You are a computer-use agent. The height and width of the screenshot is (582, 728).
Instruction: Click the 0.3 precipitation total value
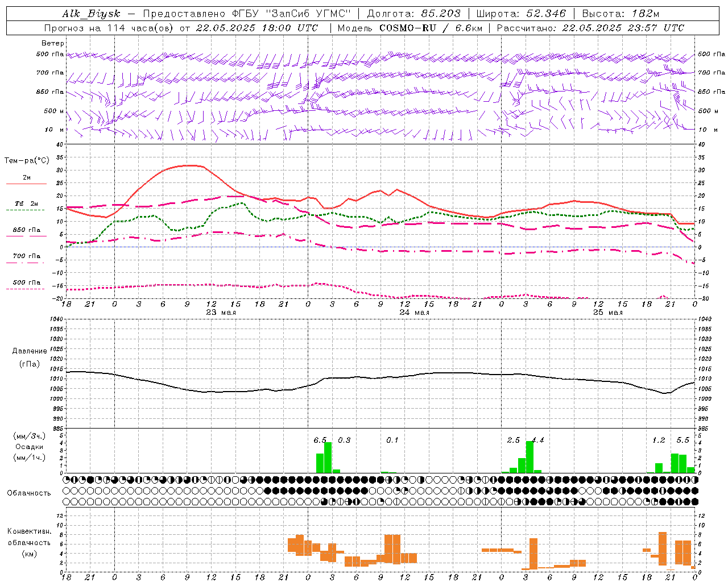[344, 440]
